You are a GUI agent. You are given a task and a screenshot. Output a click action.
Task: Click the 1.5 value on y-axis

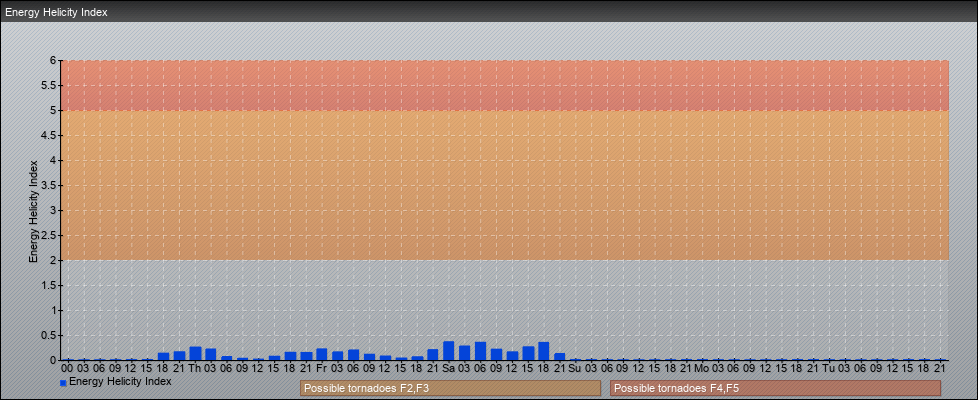click(49, 285)
